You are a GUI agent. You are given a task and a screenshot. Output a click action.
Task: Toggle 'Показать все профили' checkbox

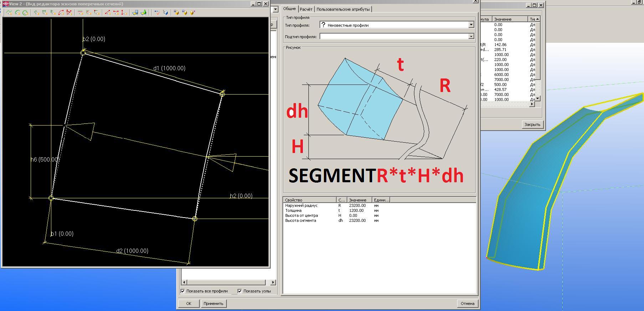pyautogui.click(x=183, y=291)
